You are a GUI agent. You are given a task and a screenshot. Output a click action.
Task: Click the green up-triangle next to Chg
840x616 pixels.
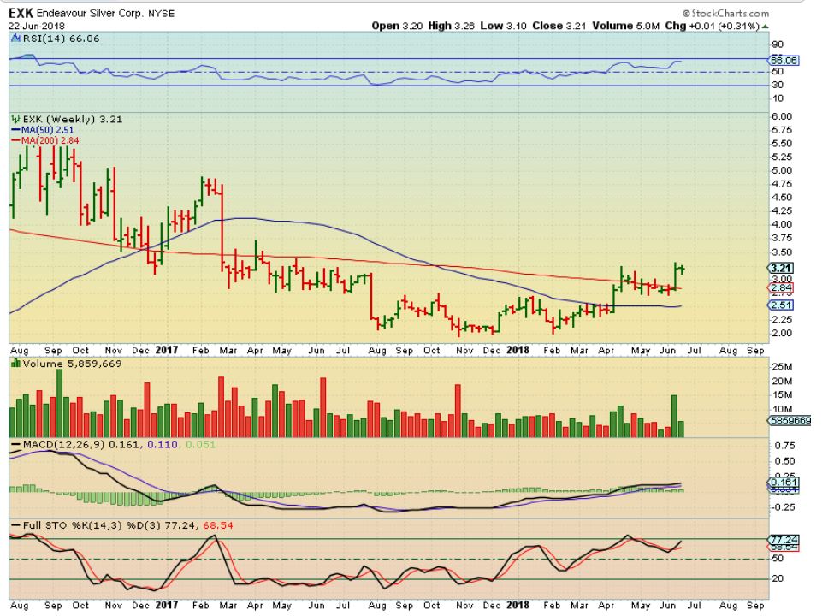pyautogui.click(x=766, y=27)
